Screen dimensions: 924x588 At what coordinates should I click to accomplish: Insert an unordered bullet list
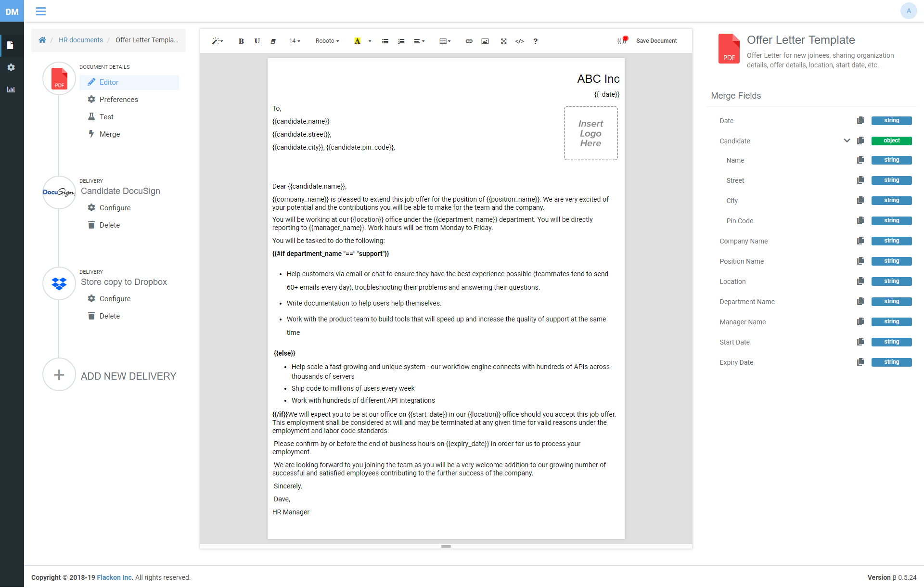(x=385, y=41)
